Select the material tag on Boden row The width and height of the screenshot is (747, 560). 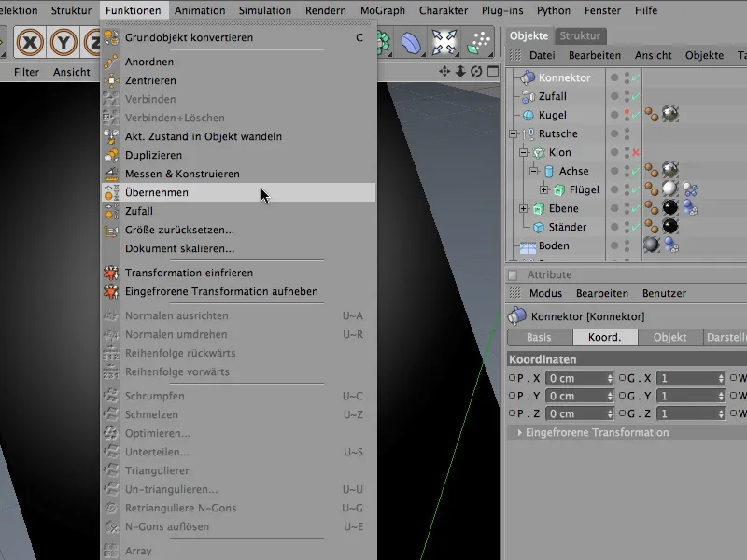(651, 245)
